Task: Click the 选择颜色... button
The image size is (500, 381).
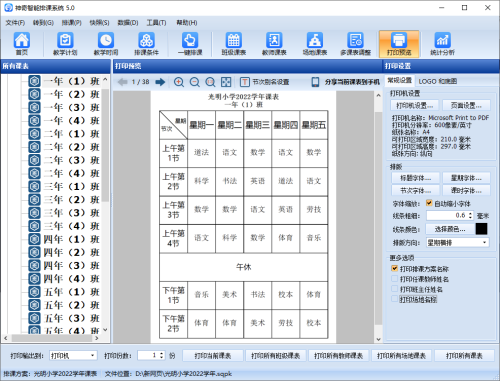Action: point(450,229)
